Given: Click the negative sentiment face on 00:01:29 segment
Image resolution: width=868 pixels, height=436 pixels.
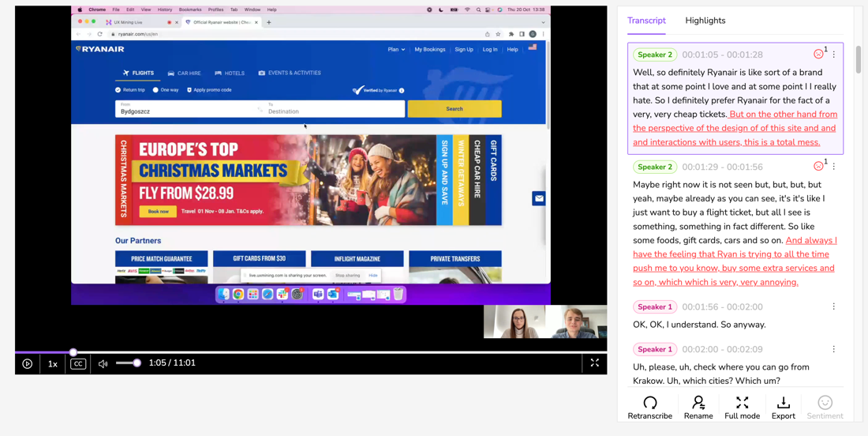Looking at the screenshot, I should pos(818,166).
